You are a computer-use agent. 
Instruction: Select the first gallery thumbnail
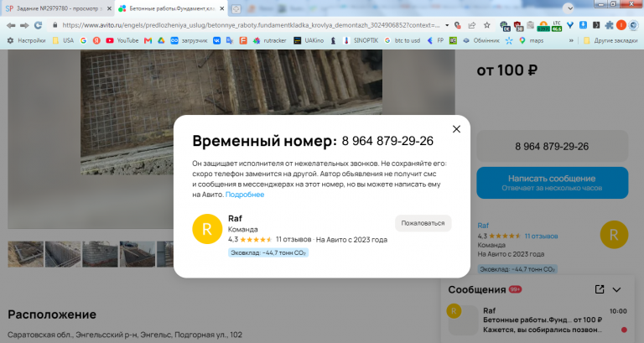(x=25, y=254)
